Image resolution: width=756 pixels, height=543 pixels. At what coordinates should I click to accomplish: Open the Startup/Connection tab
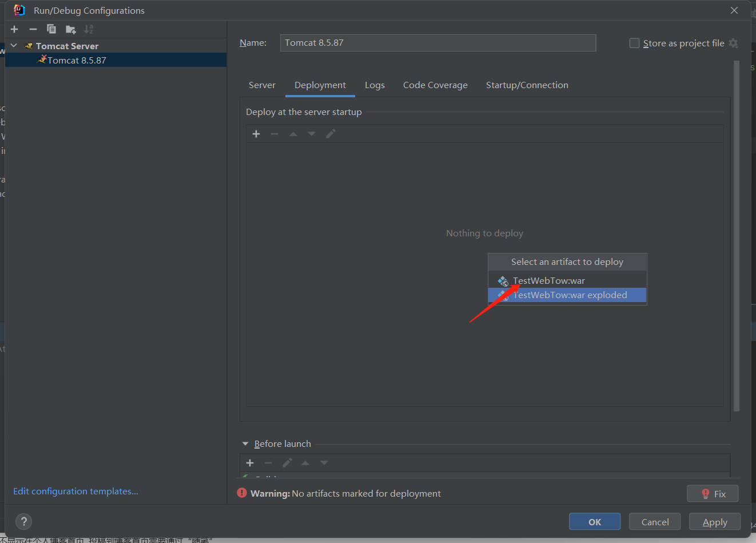527,85
